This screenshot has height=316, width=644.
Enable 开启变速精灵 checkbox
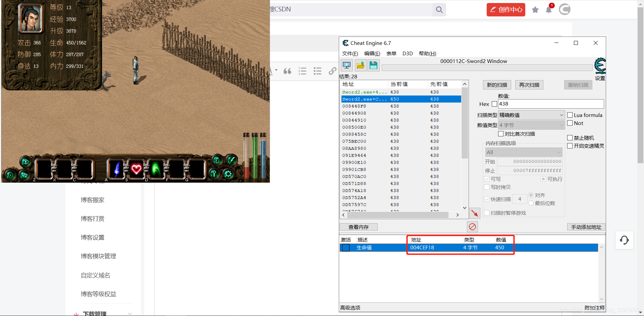(570, 146)
